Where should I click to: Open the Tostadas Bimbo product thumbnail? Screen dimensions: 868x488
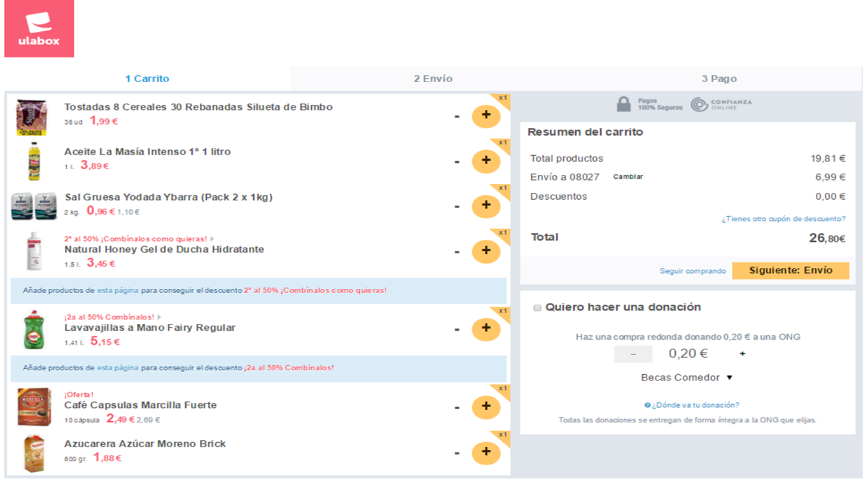pos(31,117)
